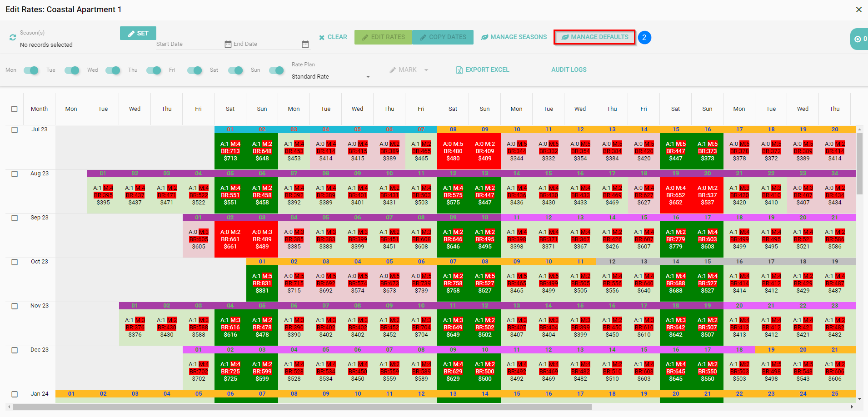This screenshot has width=868, height=417.
Task: Open the Mark dropdown arrow
Action: 426,70
